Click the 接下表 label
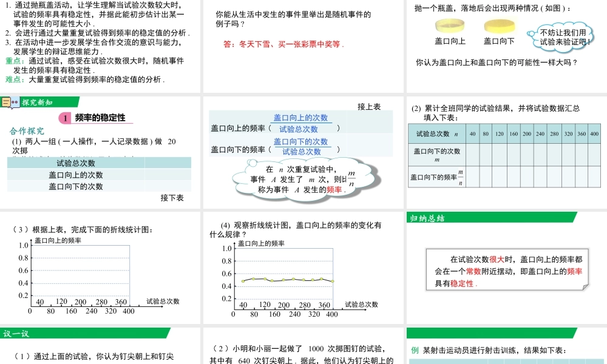 coord(172,198)
